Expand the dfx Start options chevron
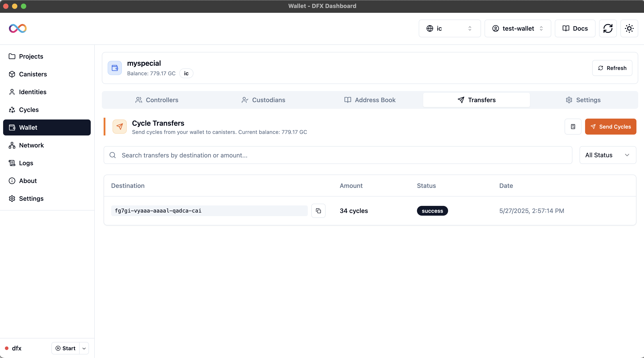Viewport: 644px width, 358px height. [84, 348]
